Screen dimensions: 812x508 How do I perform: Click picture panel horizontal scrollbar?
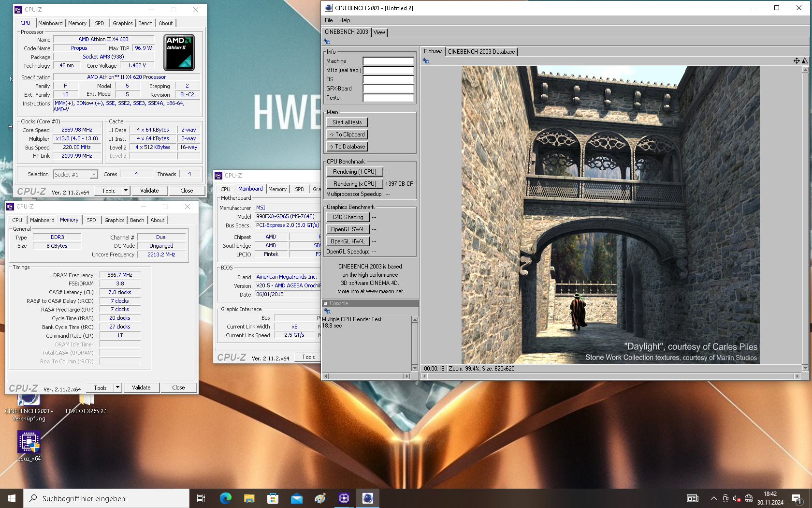point(610,376)
